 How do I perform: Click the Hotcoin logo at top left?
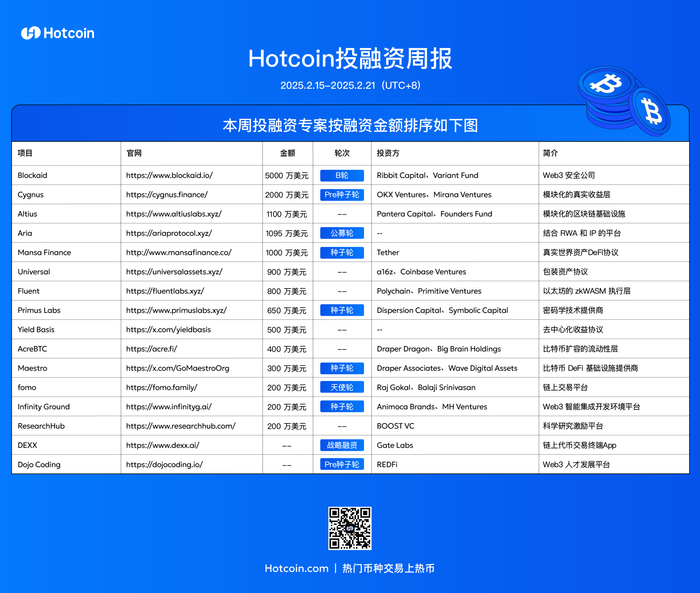[58, 33]
